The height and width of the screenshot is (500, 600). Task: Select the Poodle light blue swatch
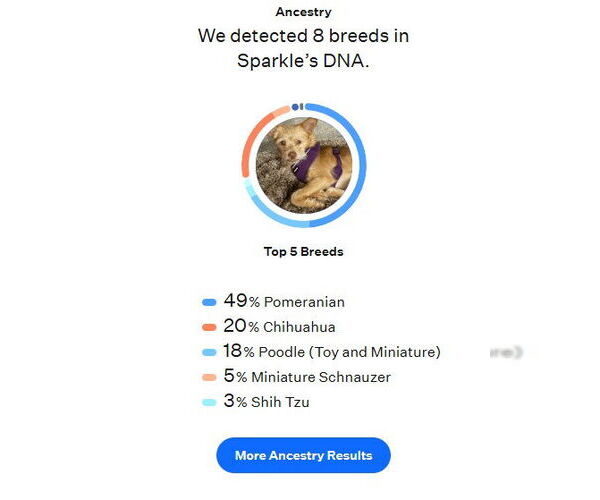209,352
